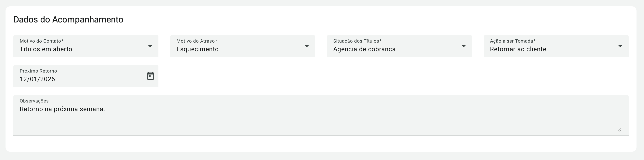The width and height of the screenshot is (644, 160).
Task: Click the "Dados do Acompanhamento" heading
Action: 68,20
